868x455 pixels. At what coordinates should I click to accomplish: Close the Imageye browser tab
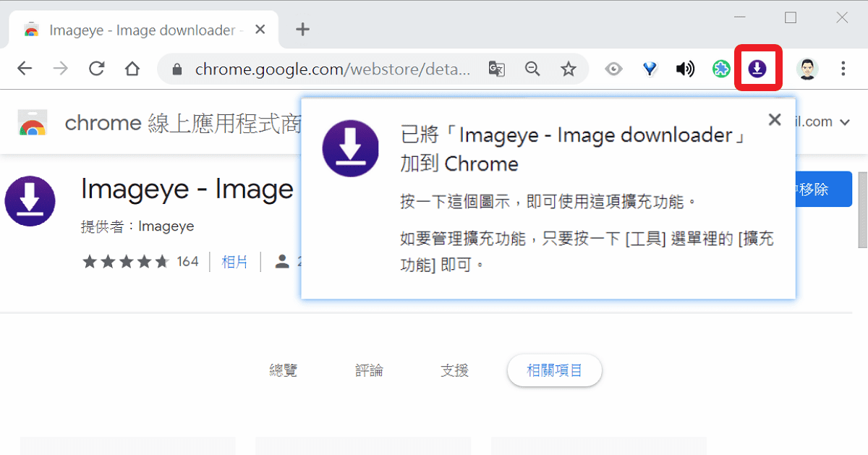260,30
